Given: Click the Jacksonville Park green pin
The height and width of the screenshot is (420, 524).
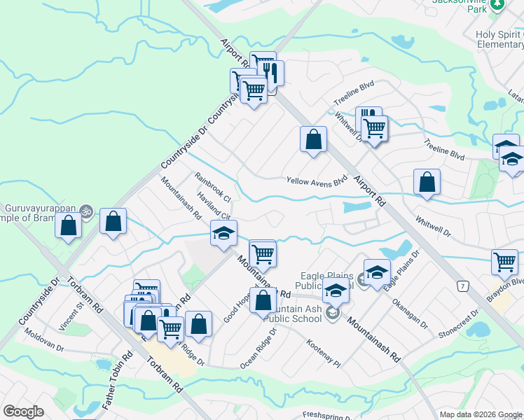Looking at the screenshot, I should [x=497, y=5].
